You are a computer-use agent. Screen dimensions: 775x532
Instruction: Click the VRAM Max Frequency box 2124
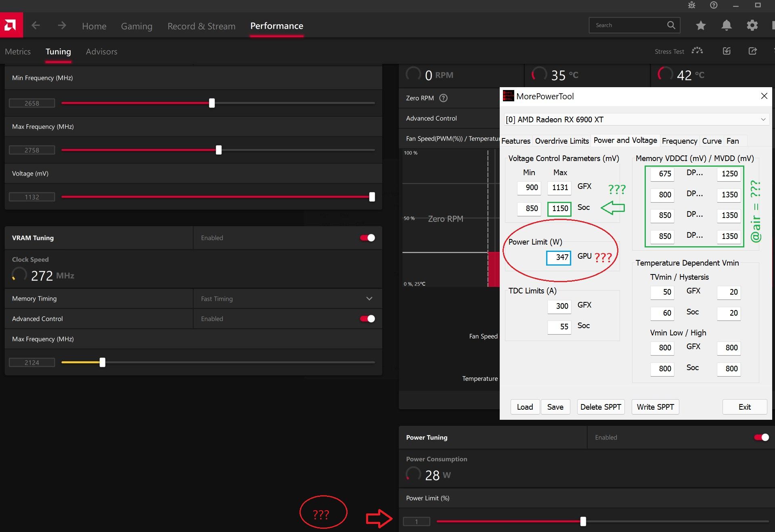pos(32,362)
